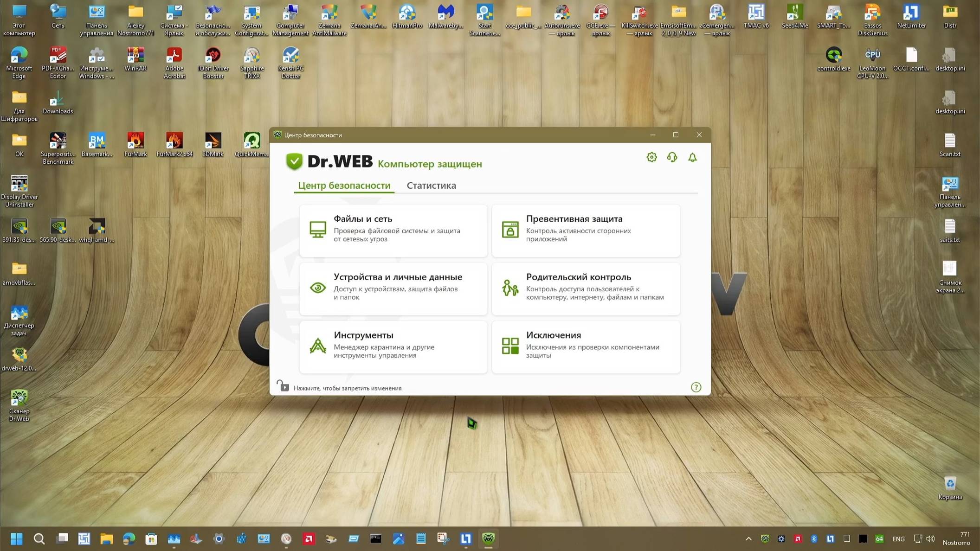Open Dr.Web support using the headset icon
The width and height of the screenshot is (980, 551).
point(672,158)
